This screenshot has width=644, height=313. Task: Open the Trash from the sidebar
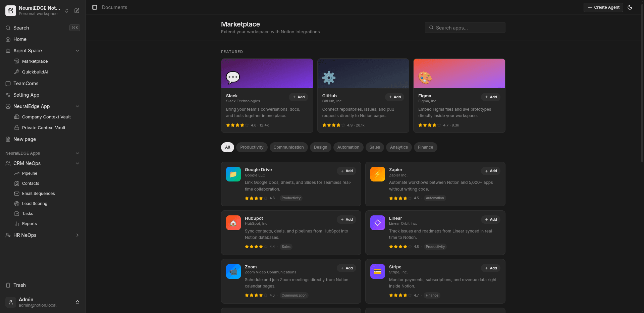tap(19, 285)
